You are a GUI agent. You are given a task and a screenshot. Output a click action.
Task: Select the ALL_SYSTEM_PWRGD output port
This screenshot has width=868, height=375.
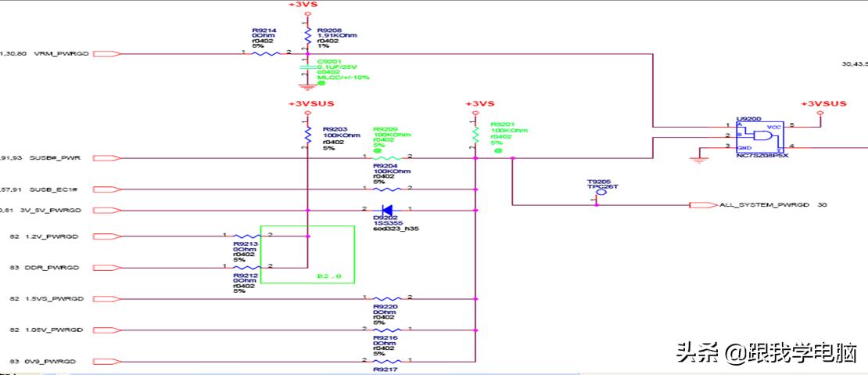(x=702, y=205)
